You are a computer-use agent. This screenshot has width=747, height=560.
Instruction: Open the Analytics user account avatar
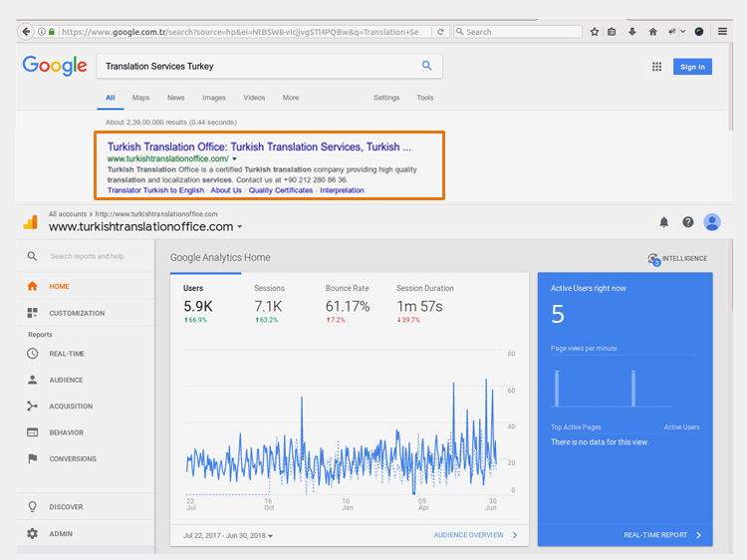(x=712, y=222)
